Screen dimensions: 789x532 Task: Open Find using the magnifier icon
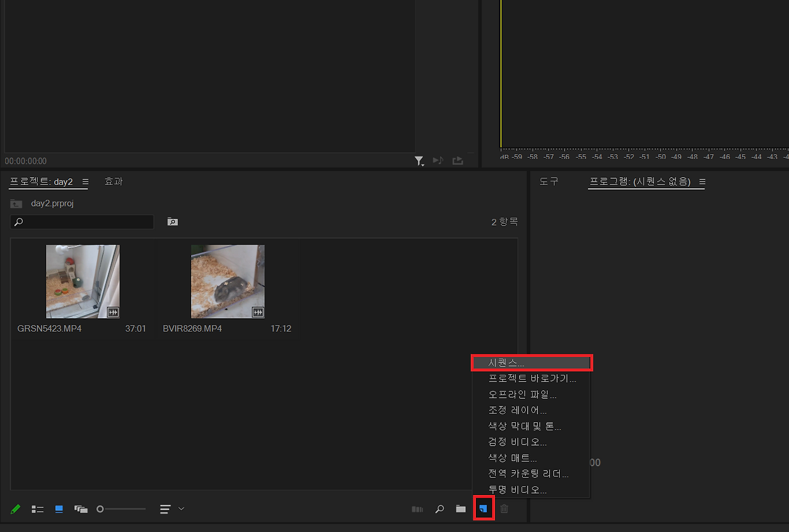(x=439, y=509)
